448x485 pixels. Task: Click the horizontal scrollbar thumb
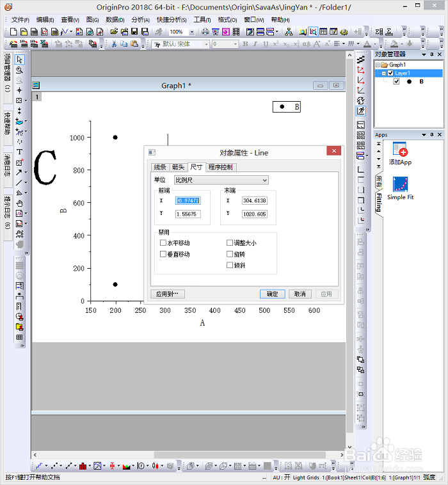tap(240, 455)
